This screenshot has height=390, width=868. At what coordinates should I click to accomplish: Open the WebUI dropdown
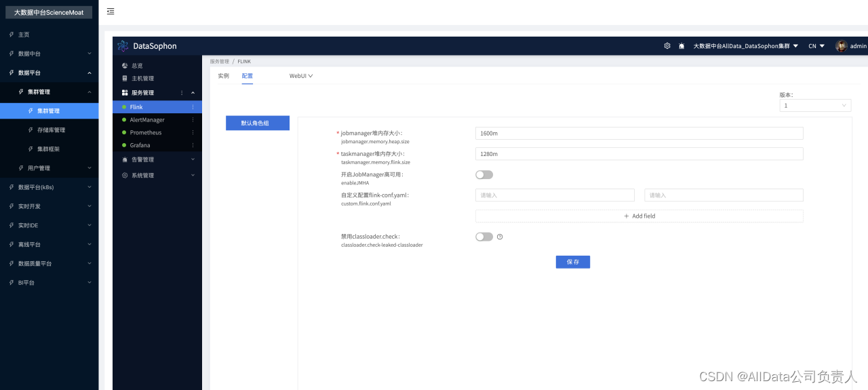[x=301, y=76]
